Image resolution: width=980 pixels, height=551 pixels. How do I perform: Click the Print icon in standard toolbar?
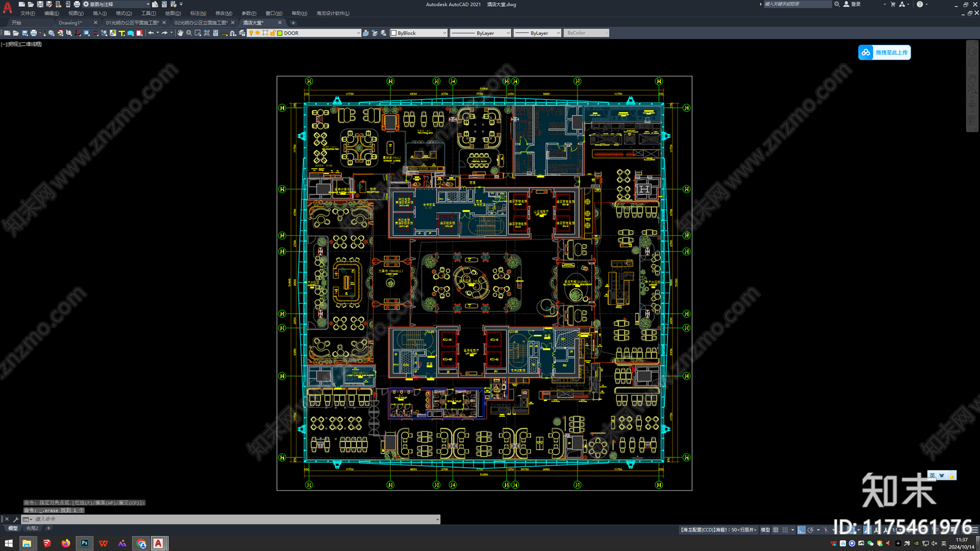pyautogui.click(x=34, y=33)
